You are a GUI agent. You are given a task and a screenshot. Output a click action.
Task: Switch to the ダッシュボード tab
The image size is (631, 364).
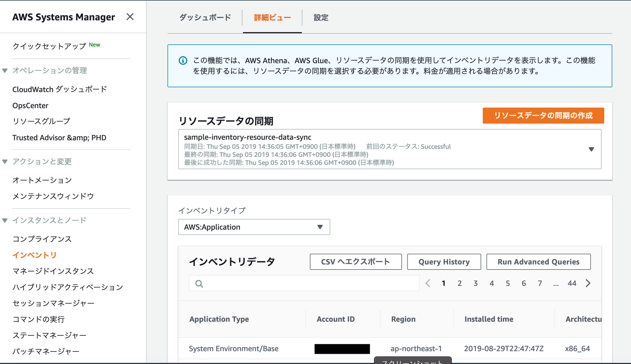(205, 18)
